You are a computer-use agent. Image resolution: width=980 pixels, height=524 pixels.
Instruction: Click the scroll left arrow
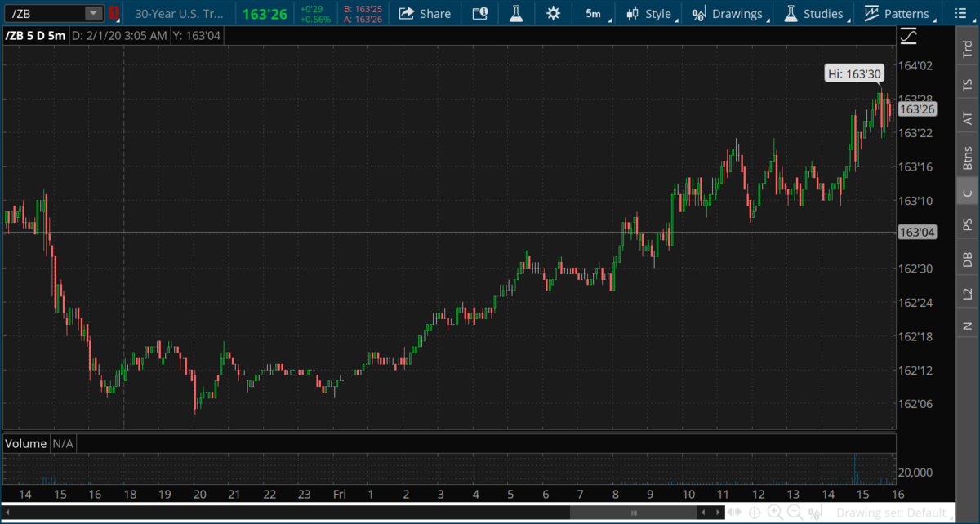(x=703, y=513)
